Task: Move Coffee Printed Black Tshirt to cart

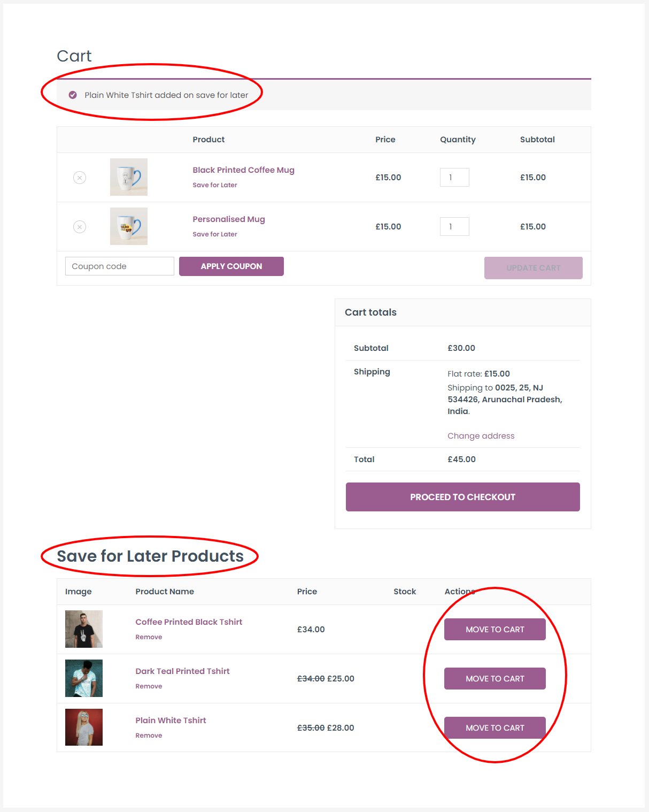Action: click(x=495, y=630)
